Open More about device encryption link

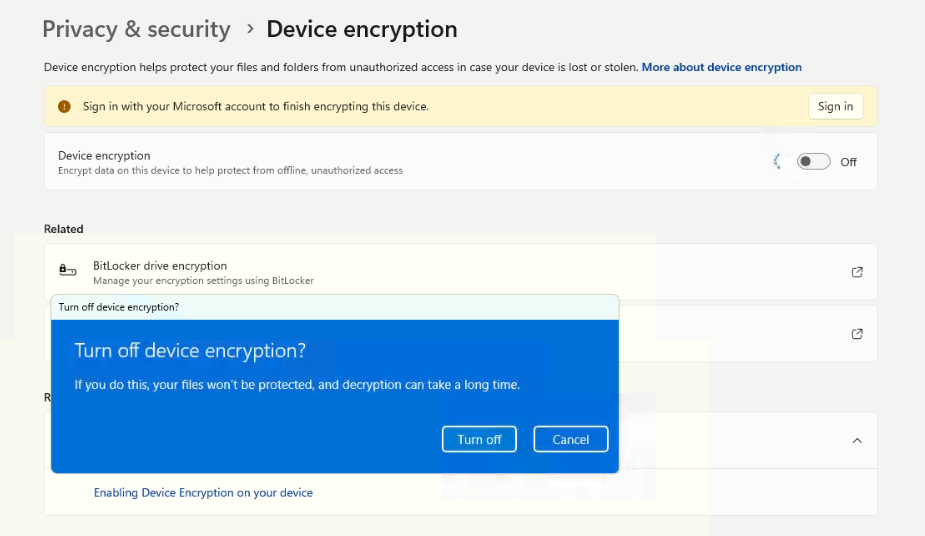pyautogui.click(x=721, y=67)
